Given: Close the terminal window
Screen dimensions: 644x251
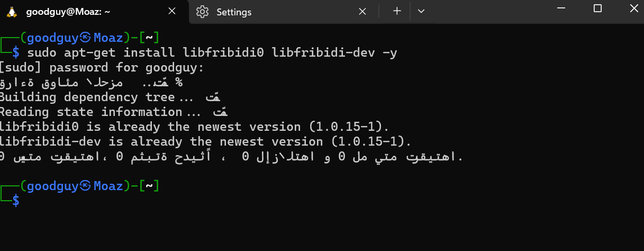Looking at the screenshot, I should [x=632, y=8].
